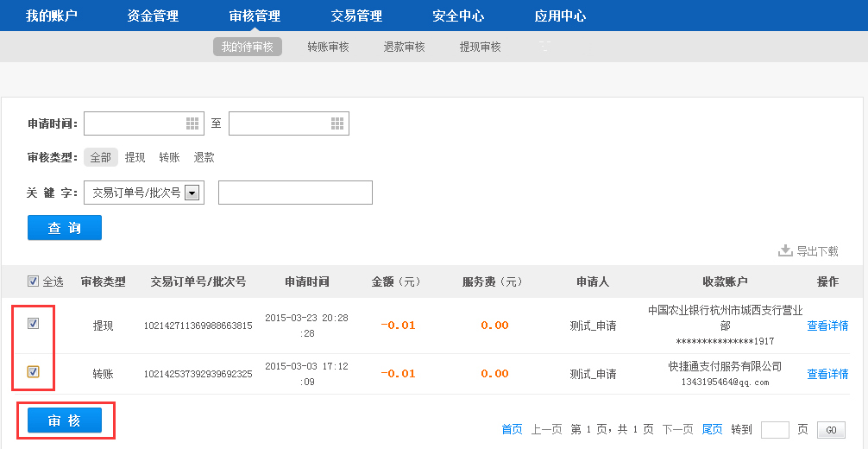Open the 资金管理 menu
Screen dimensions: 868x449
(x=153, y=16)
